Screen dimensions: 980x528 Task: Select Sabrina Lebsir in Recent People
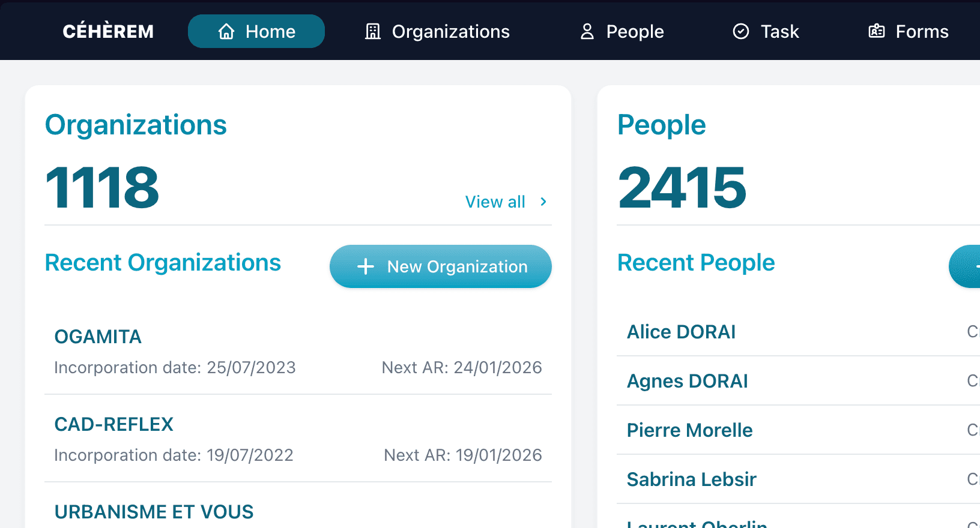pyautogui.click(x=691, y=479)
